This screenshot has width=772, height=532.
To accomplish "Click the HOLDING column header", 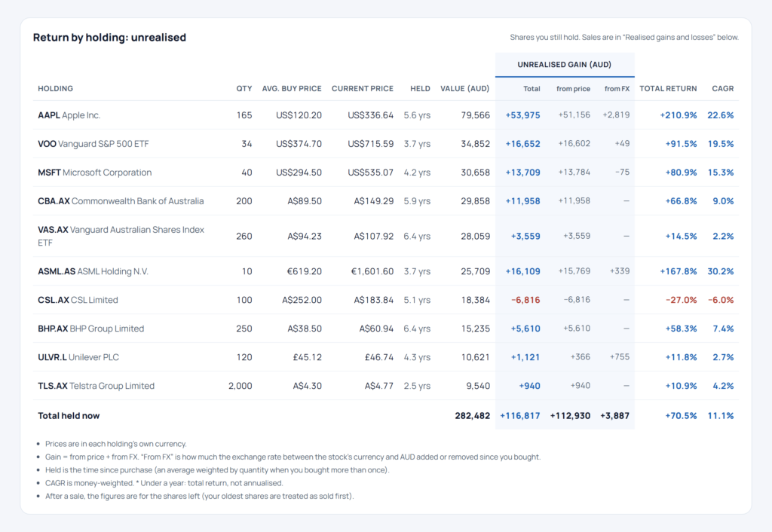I will [x=55, y=89].
